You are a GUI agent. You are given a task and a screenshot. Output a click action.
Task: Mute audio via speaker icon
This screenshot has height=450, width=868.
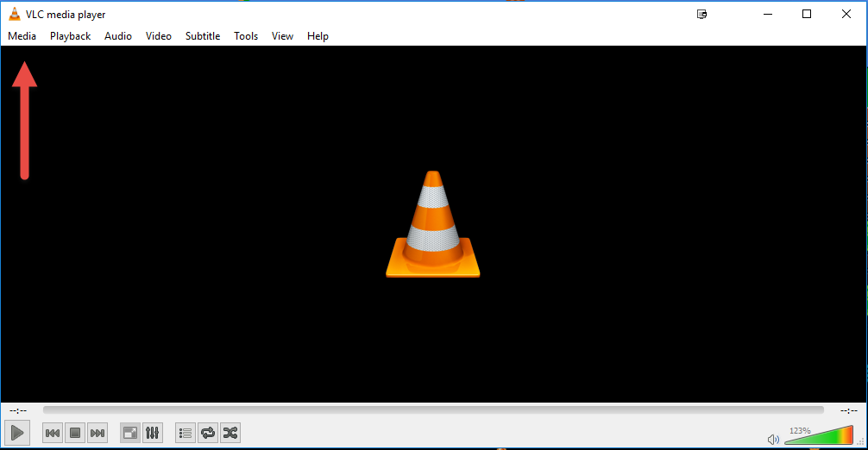tap(773, 440)
